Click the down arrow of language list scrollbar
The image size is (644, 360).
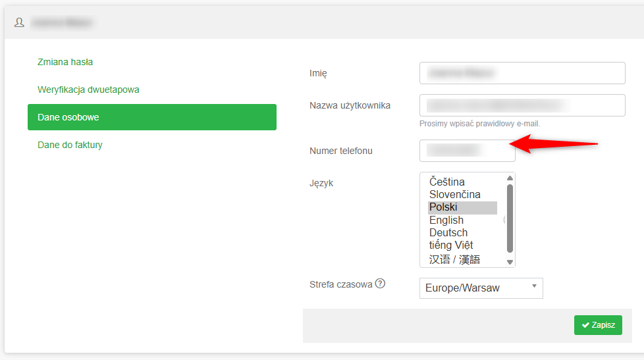point(510,262)
